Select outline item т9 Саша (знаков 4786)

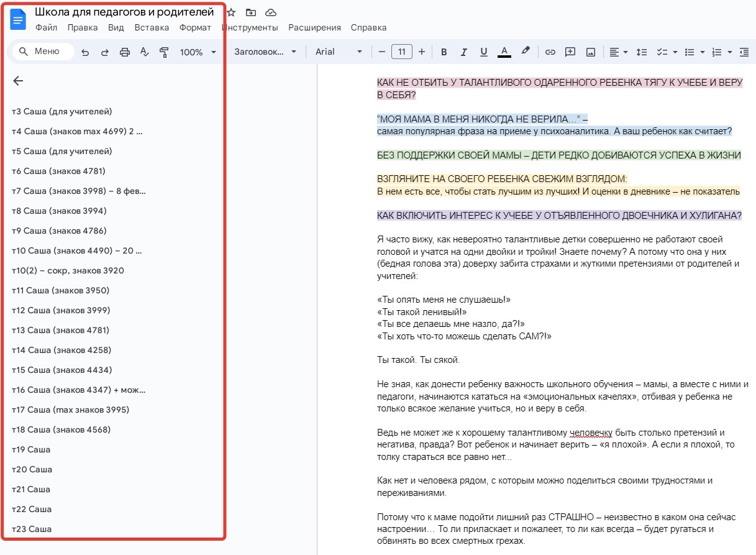[x=59, y=231]
